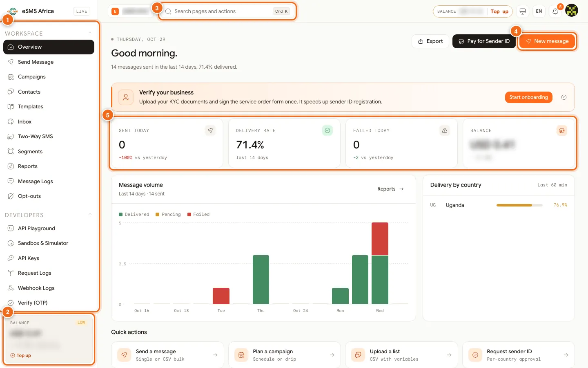Go to Campaigns page
The width and height of the screenshot is (588, 368).
49,77
